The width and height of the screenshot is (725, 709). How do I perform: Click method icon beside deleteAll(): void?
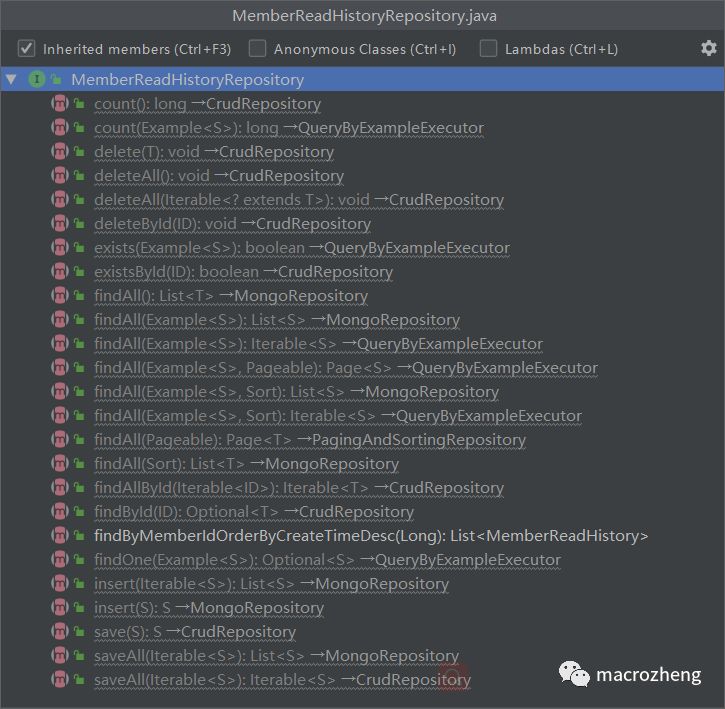click(60, 176)
